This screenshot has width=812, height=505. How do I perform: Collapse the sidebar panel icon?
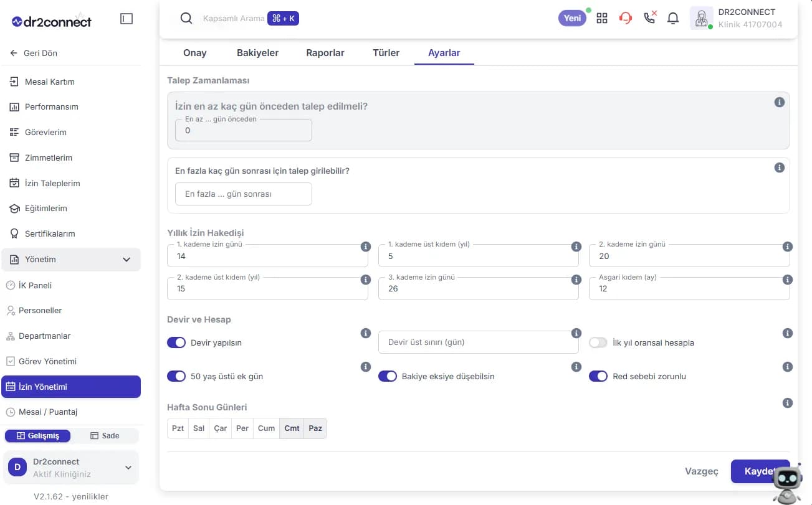(127, 19)
